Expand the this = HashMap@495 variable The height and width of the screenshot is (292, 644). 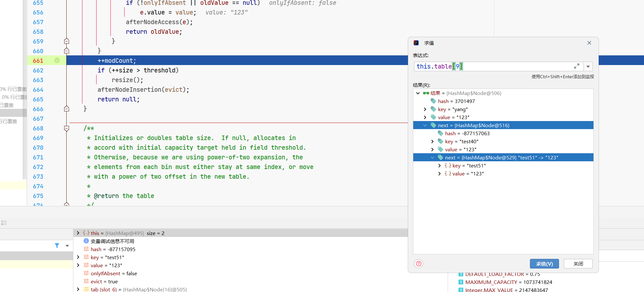[78, 233]
